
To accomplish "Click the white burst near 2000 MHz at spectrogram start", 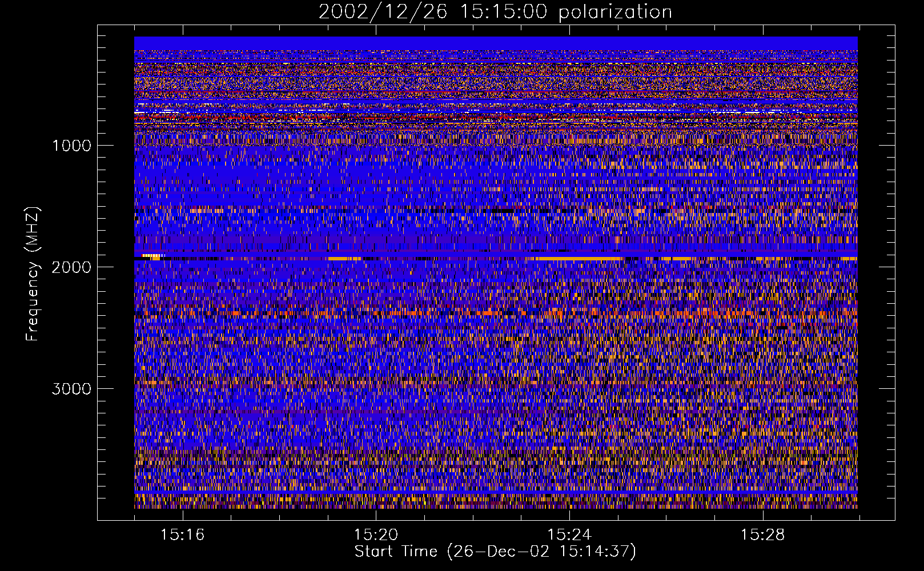I will click(153, 256).
